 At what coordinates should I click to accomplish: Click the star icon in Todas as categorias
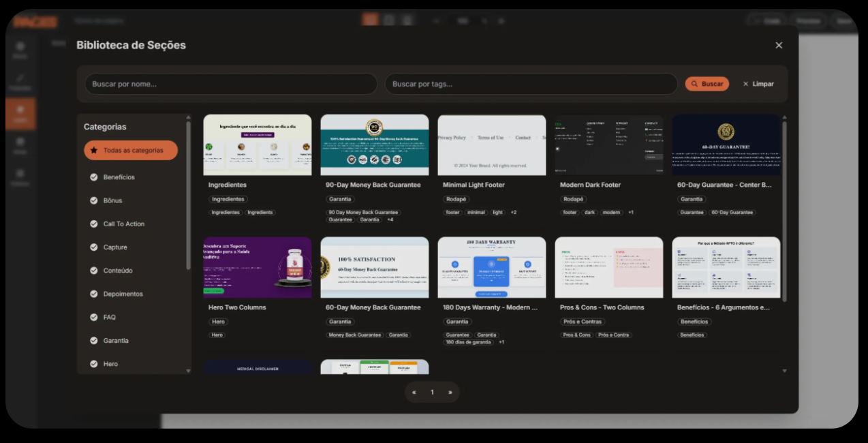click(94, 150)
